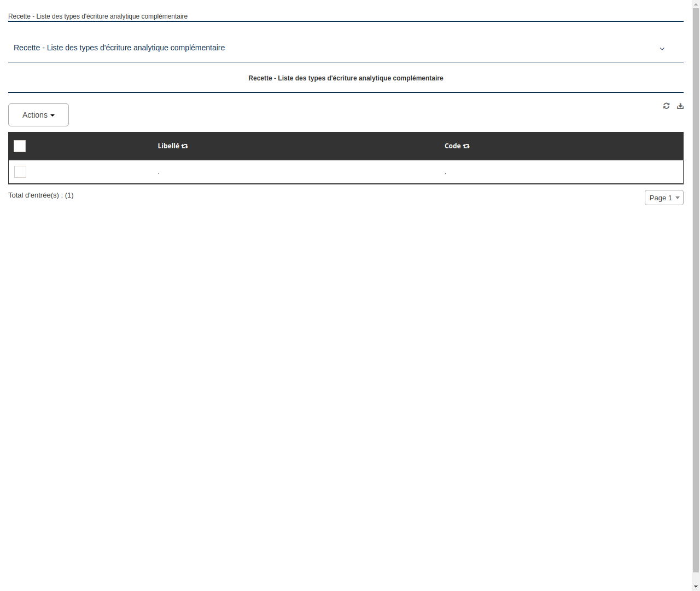Click the download tray icon at top right
Image resolution: width=700 pixels, height=591 pixels.
click(680, 106)
